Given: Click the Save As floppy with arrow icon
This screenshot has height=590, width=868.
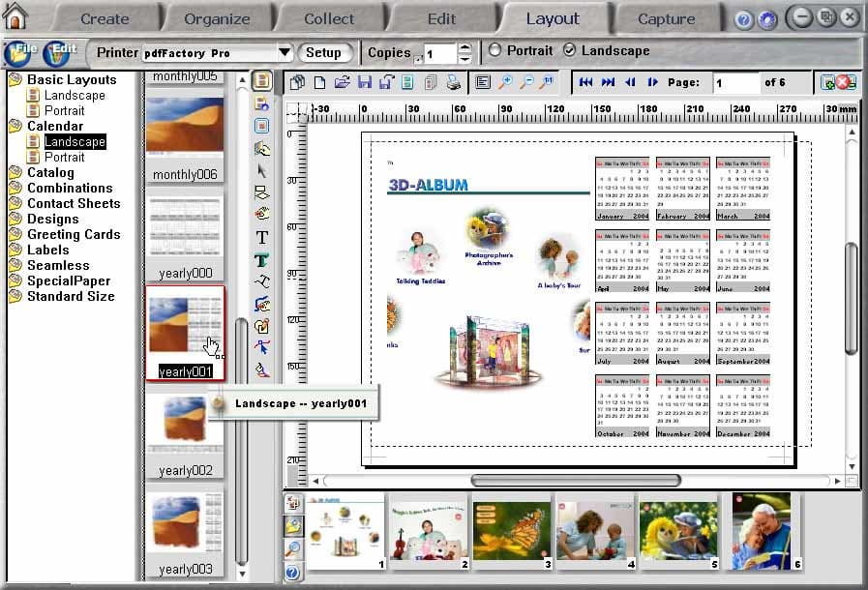Looking at the screenshot, I should point(386,83).
